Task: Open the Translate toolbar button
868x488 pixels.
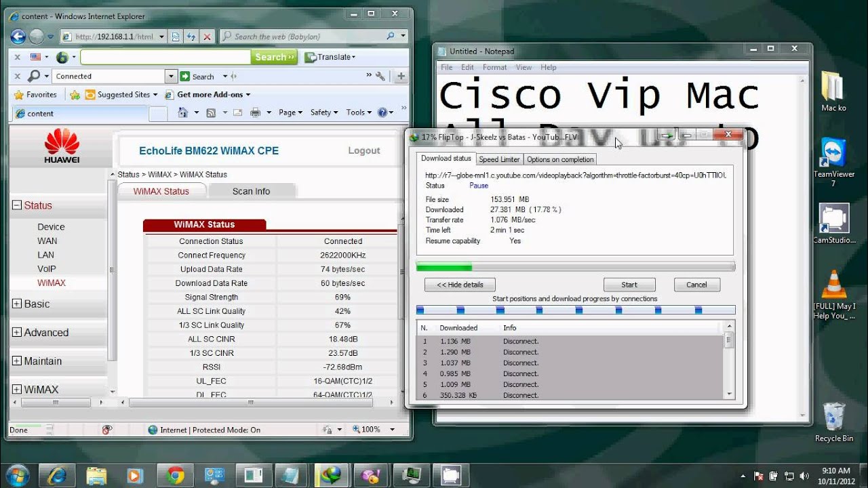Action: [x=330, y=57]
